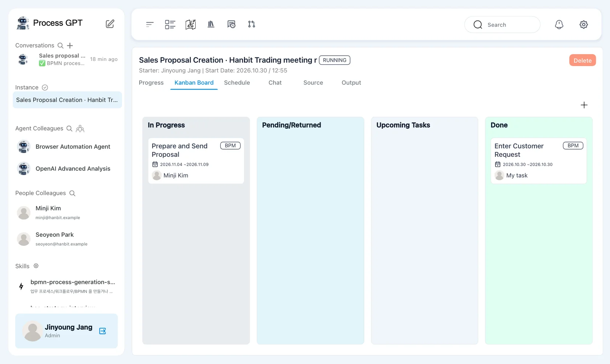Image resolution: width=610 pixels, height=364 pixels.
Task: Open the scheduled chat history icon
Action: click(x=231, y=24)
